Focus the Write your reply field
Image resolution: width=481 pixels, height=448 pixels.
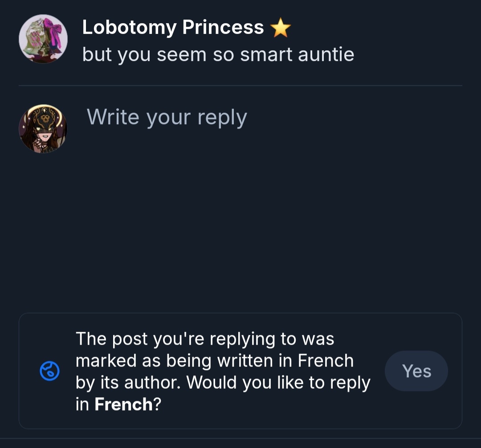pyautogui.click(x=167, y=117)
